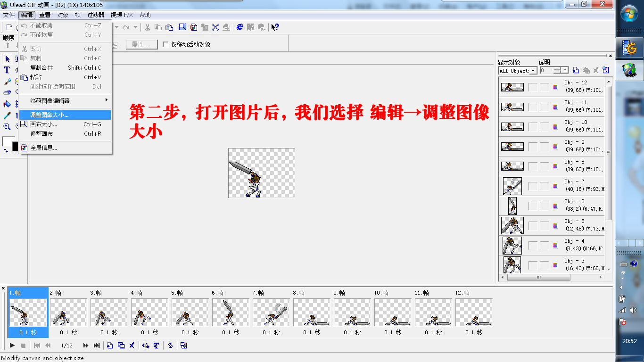Click the Paste clipboard icon in toolbar
This screenshot has height=362, width=644.
coord(169,27)
